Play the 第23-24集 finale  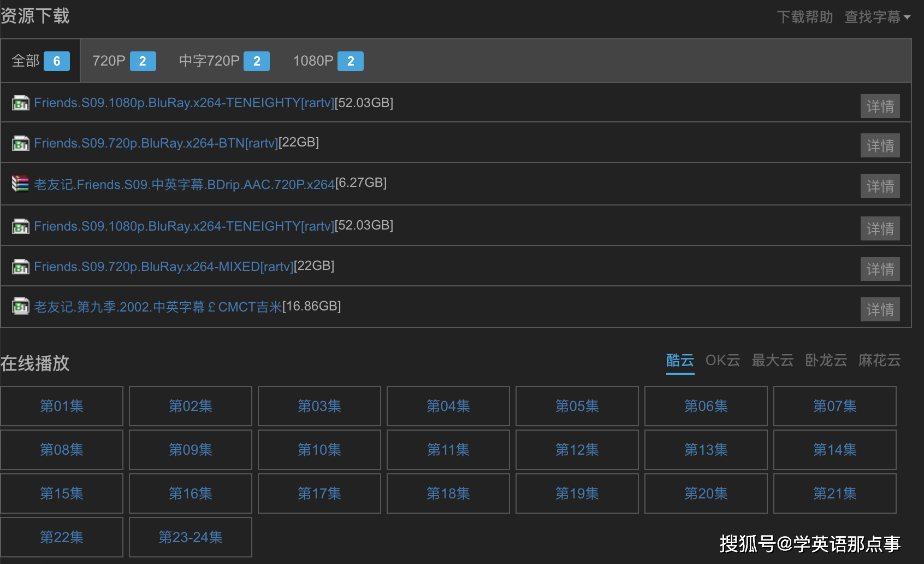coord(190,537)
